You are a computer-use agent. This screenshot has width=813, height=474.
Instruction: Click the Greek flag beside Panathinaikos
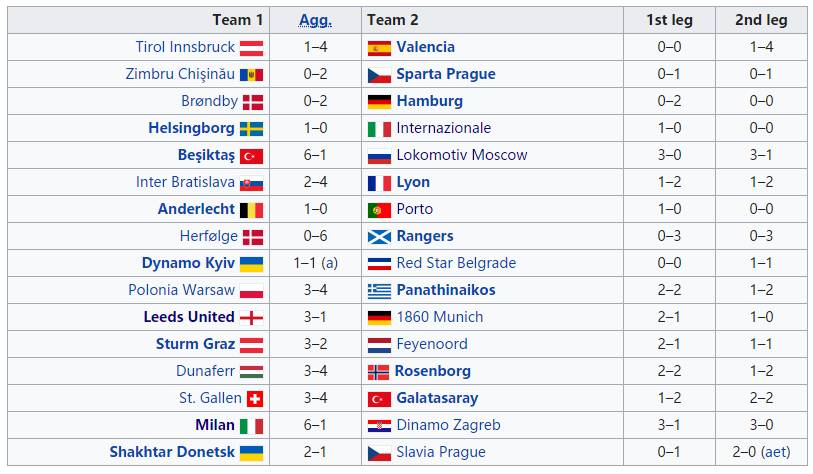tap(379, 290)
